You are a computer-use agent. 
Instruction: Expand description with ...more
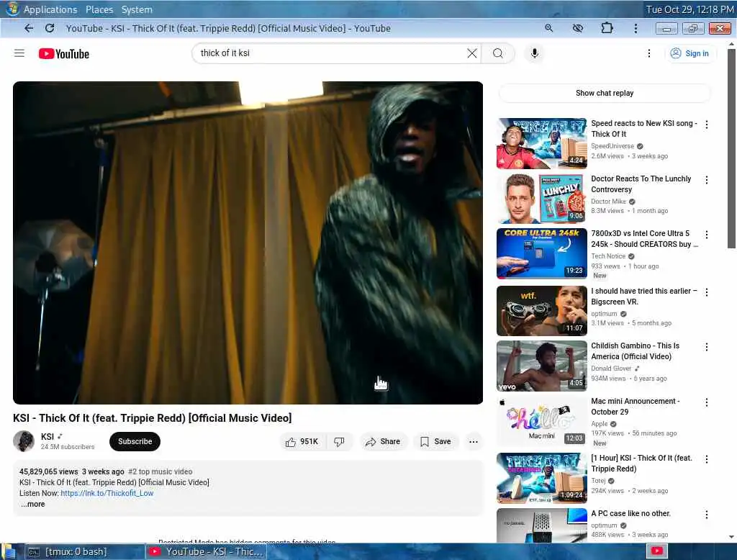tap(32, 504)
